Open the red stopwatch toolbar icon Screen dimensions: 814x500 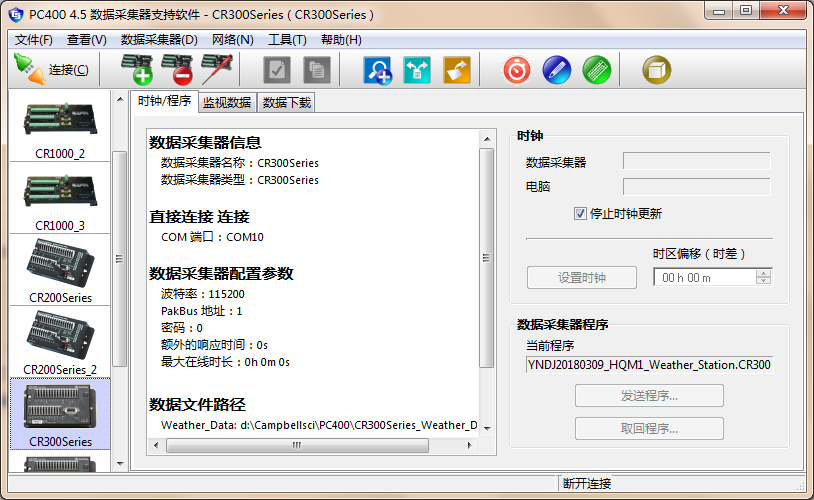pos(516,70)
